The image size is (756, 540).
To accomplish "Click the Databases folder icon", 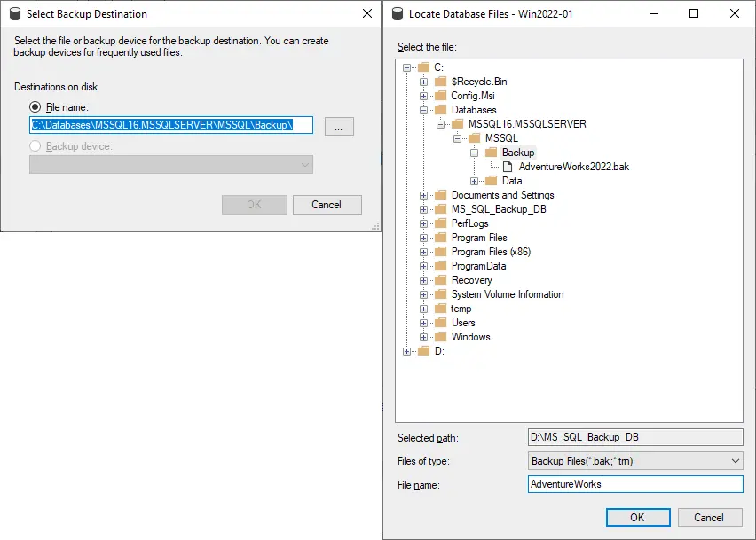I will (x=441, y=110).
